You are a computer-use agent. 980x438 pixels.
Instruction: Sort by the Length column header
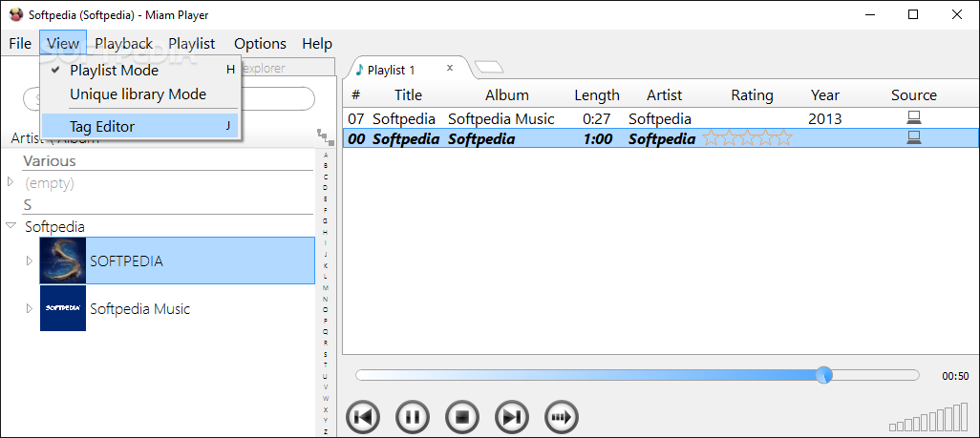click(597, 95)
